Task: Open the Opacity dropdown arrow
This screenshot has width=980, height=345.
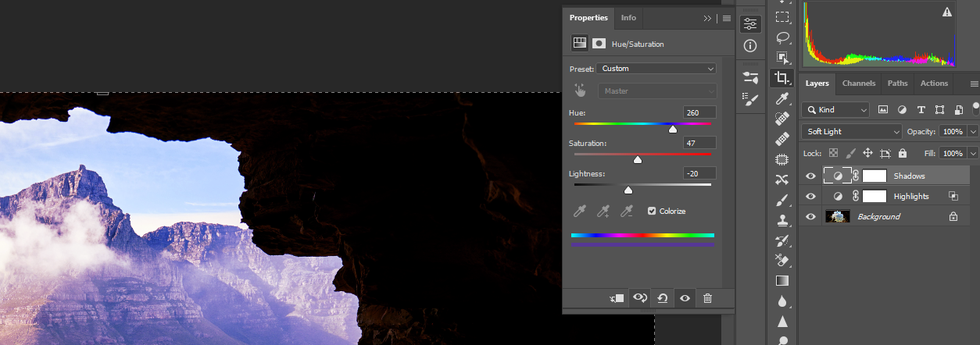Action: 973,132
